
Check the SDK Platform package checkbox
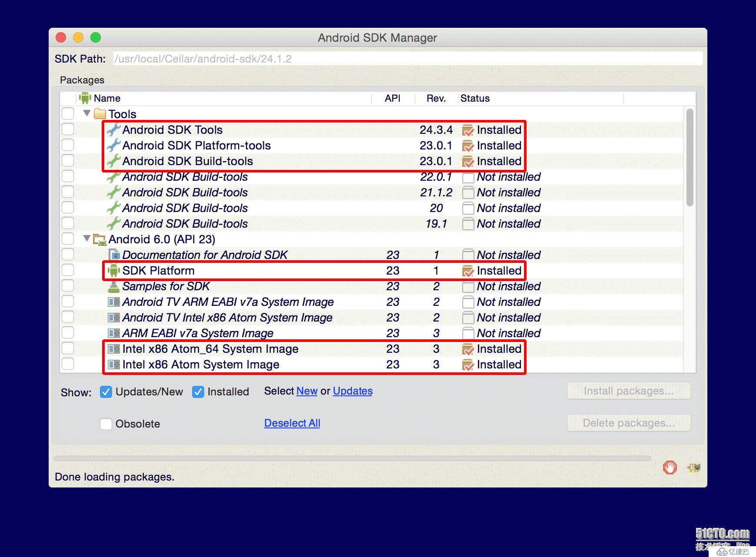point(68,270)
